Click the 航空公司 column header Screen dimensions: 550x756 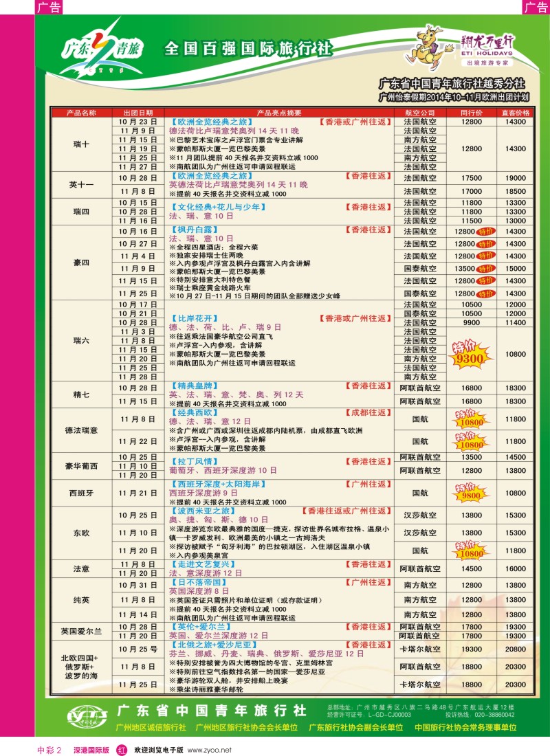(420, 113)
